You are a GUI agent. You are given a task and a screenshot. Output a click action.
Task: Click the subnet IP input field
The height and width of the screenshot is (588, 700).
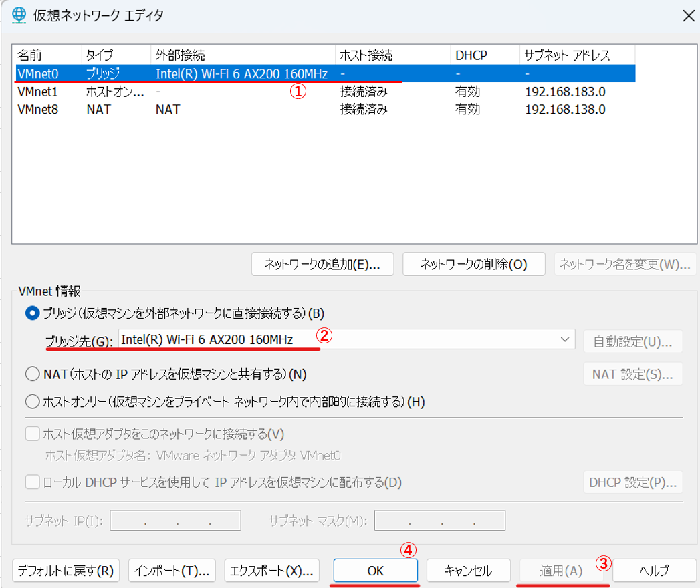click(175, 521)
